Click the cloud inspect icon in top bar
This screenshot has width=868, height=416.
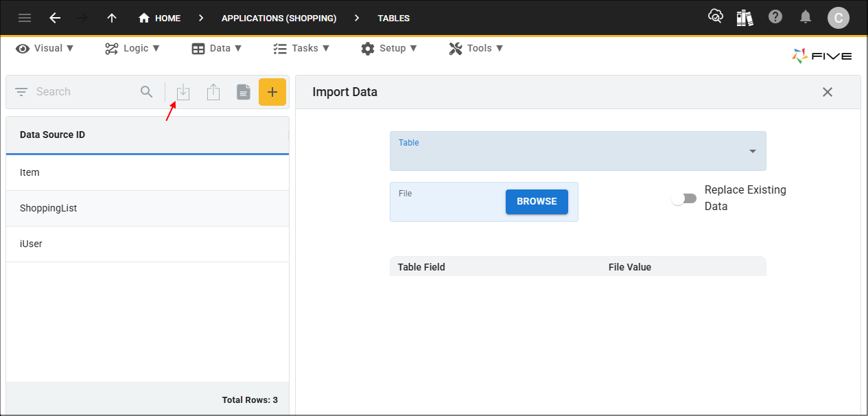pos(715,17)
